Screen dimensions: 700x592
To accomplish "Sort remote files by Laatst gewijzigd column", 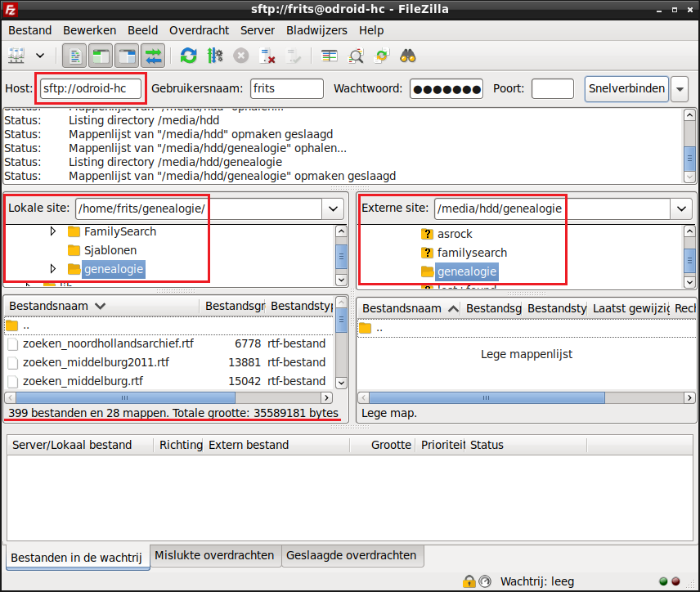I will [630, 308].
